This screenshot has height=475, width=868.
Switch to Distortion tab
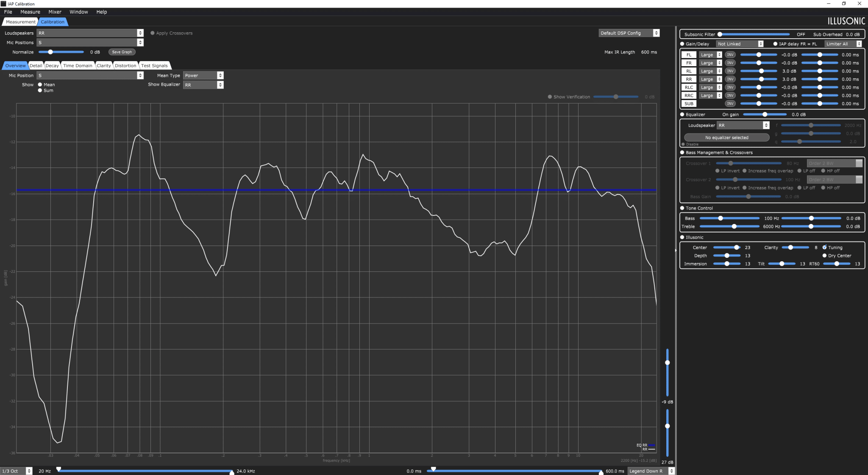click(x=125, y=65)
